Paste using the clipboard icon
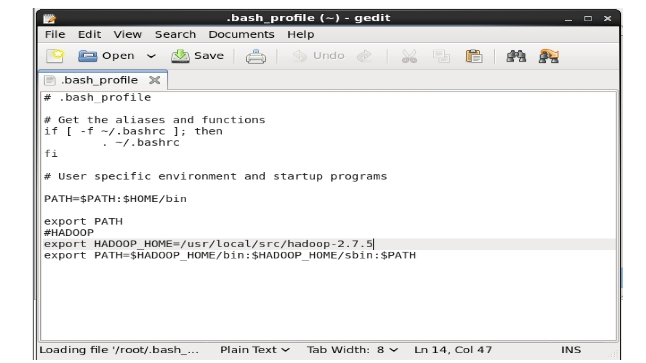Viewport: 646px width, 363px height. (474, 56)
